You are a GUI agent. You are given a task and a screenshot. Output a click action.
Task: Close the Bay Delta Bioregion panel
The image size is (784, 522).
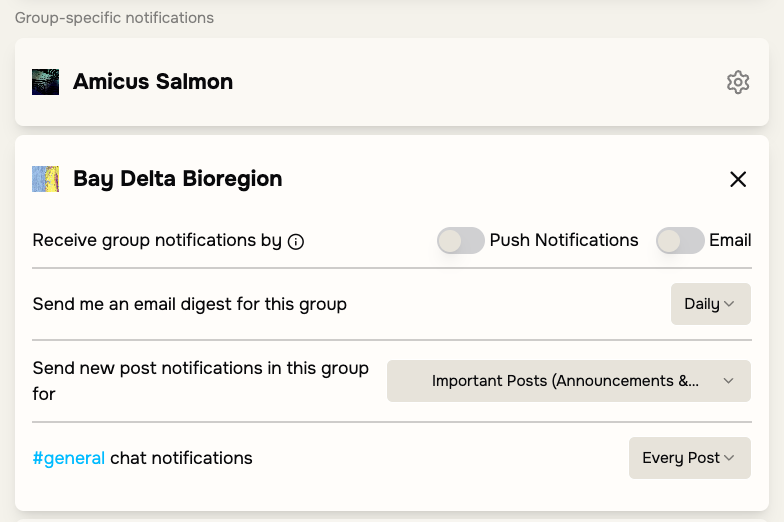pyautogui.click(x=738, y=179)
